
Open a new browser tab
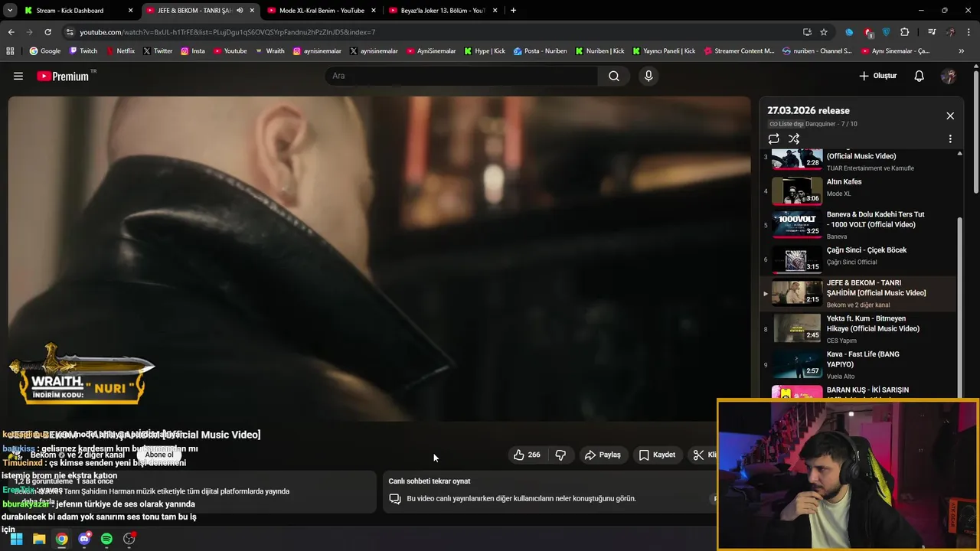(513, 11)
